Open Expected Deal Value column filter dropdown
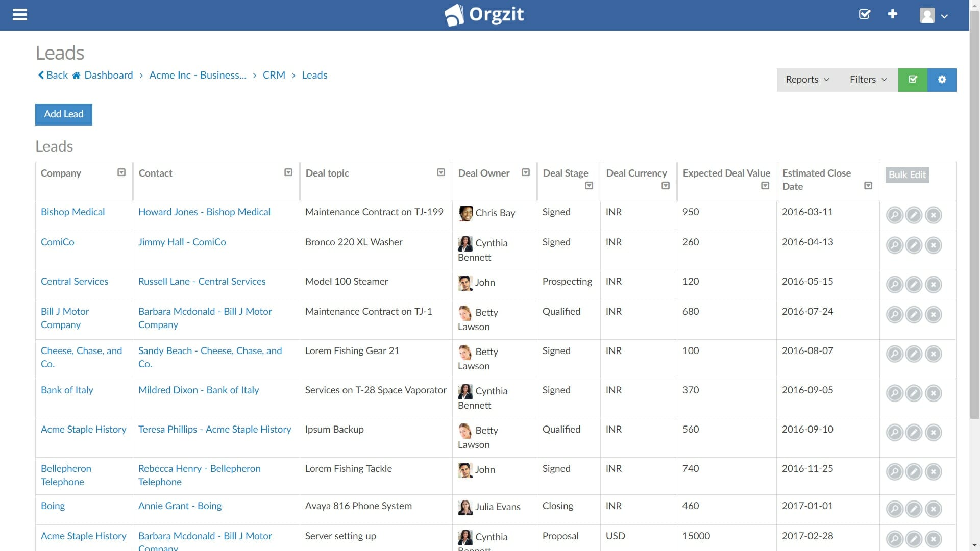The image size is (980, 551). coord(765,186)
